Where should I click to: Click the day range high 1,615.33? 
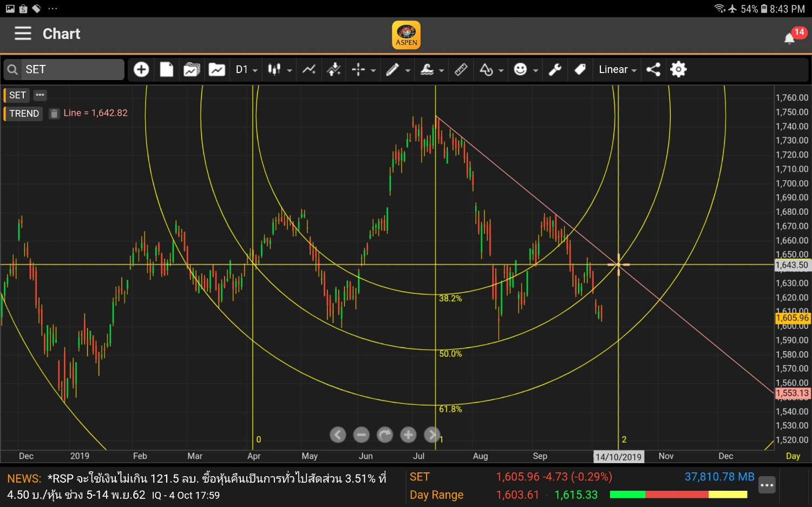pos(576,495)
